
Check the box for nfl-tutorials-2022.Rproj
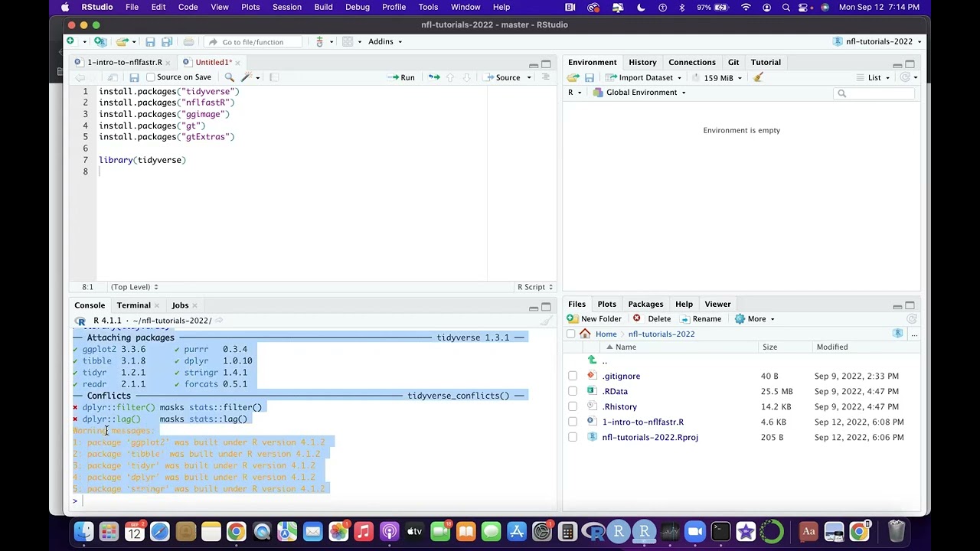click(x=573, y=437)
